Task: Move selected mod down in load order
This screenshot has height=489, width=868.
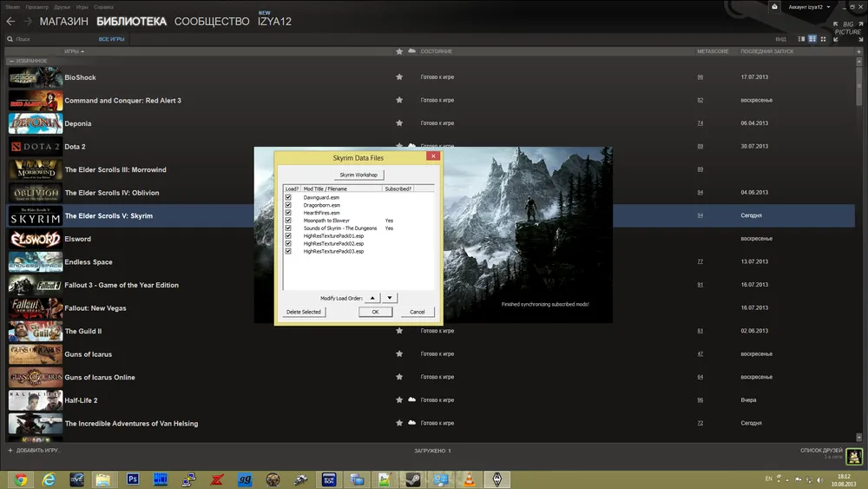Action: point(390,298)
